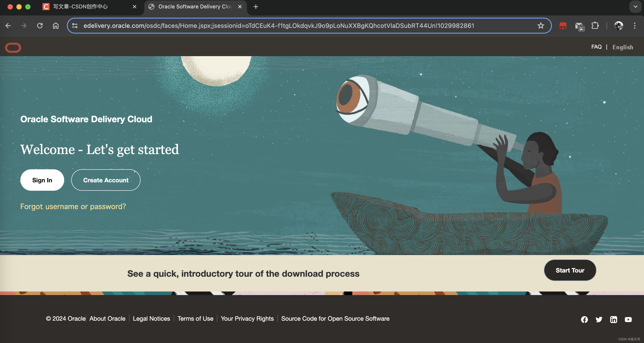Click the © 2024 Oracle footer text
Screen dimensions: 644x343
point(66,318)
